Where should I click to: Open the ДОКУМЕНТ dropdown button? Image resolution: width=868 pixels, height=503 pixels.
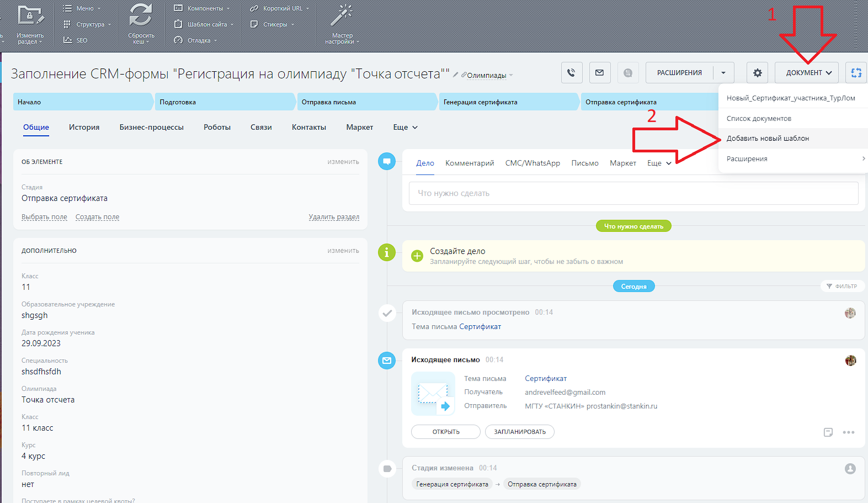pos(807,72)
